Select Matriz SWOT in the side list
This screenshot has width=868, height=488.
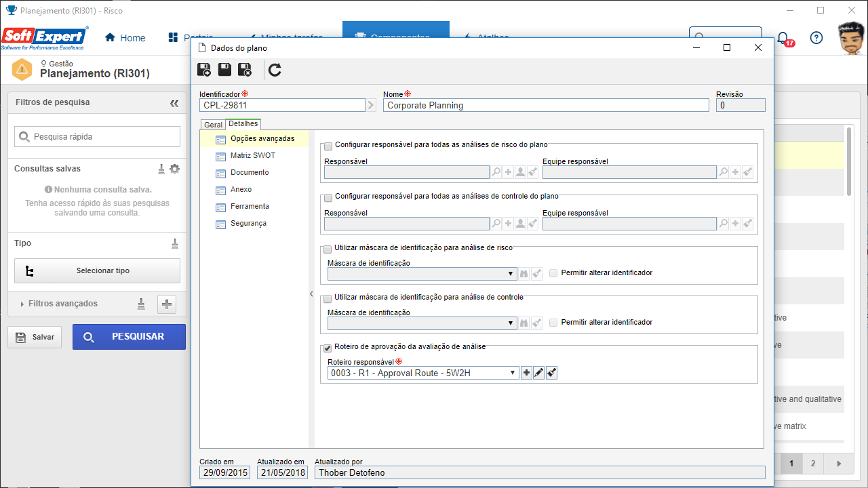point(253,155)
